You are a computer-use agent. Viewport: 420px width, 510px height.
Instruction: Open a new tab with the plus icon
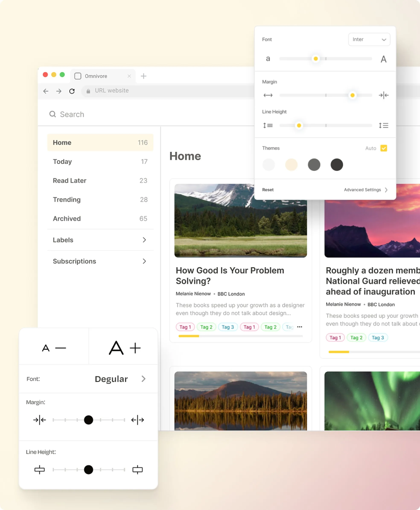tap(143, 76)
